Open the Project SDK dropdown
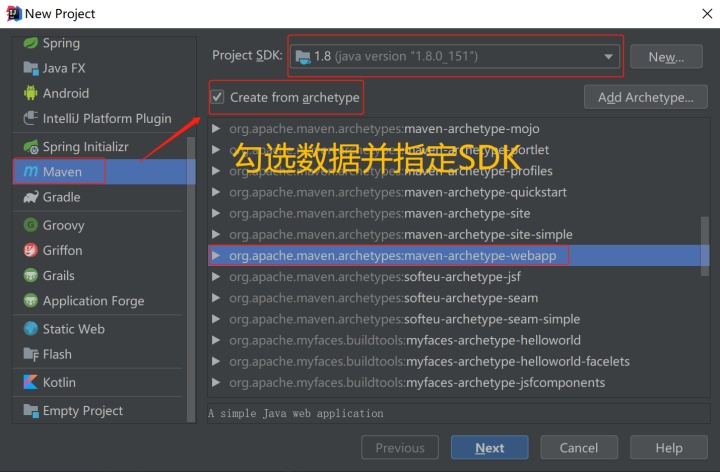Screen dimensions: 720x472 (455, 56)
